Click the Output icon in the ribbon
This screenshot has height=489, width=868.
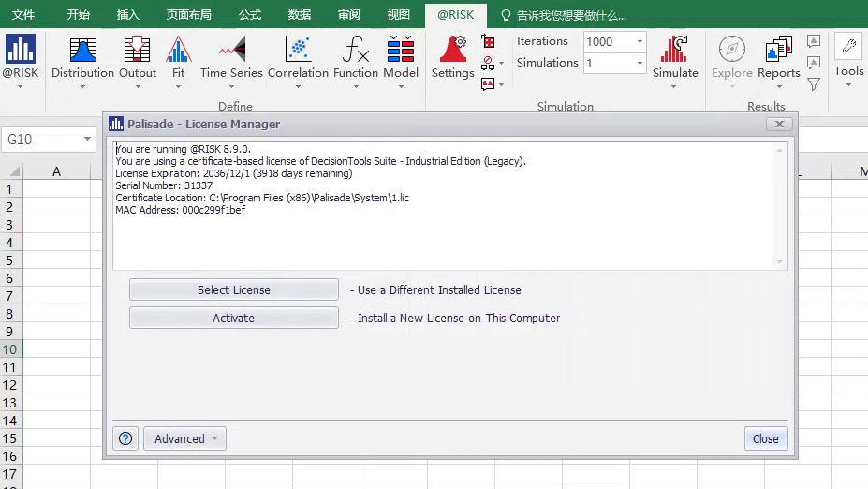point(138,50)
